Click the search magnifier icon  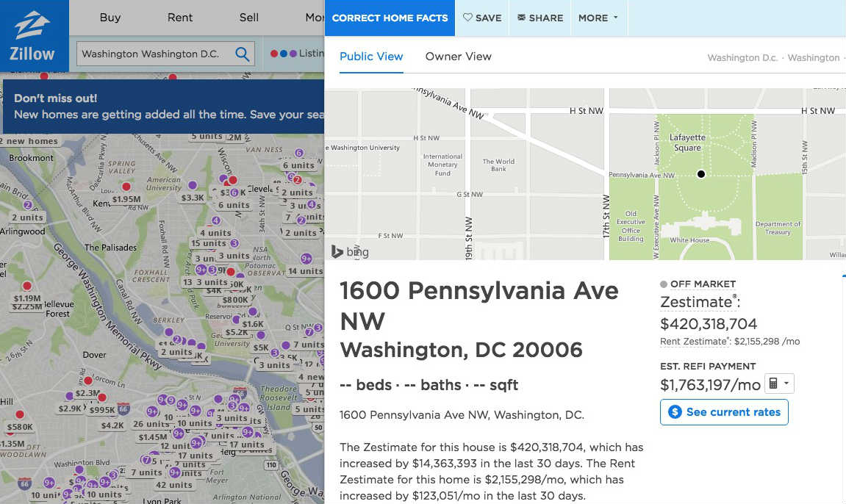(242, 54)
